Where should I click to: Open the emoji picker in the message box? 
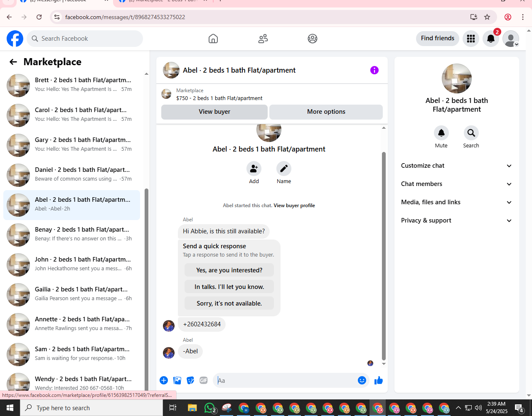[362, 380]
